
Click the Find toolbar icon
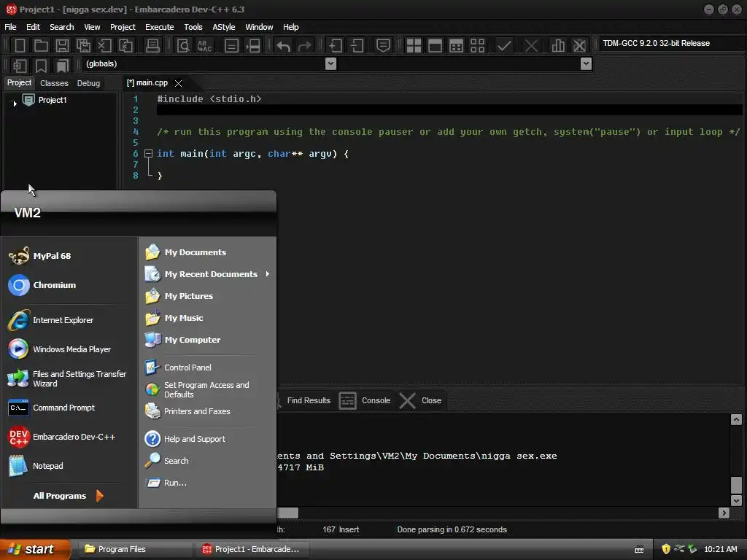click(x=183, y=46)
